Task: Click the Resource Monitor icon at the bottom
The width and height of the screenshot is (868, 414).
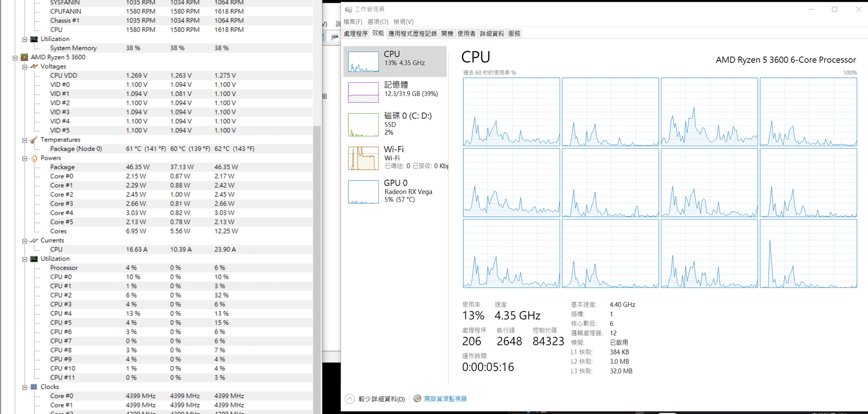Action: tap(417, 399)
